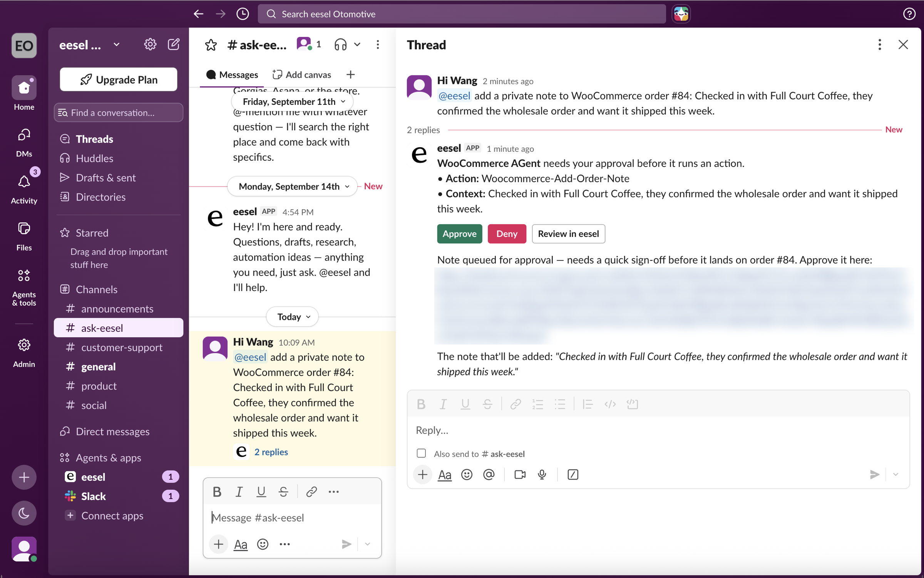Insert emoji in thread reply
The image size is (924, 578).
click(x=467, y=475)
